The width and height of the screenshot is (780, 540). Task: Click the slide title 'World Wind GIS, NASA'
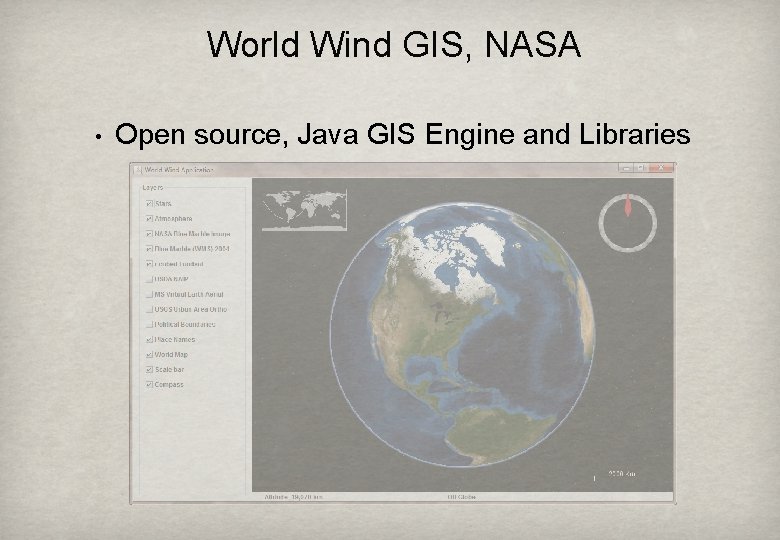[x=393, y=45]
